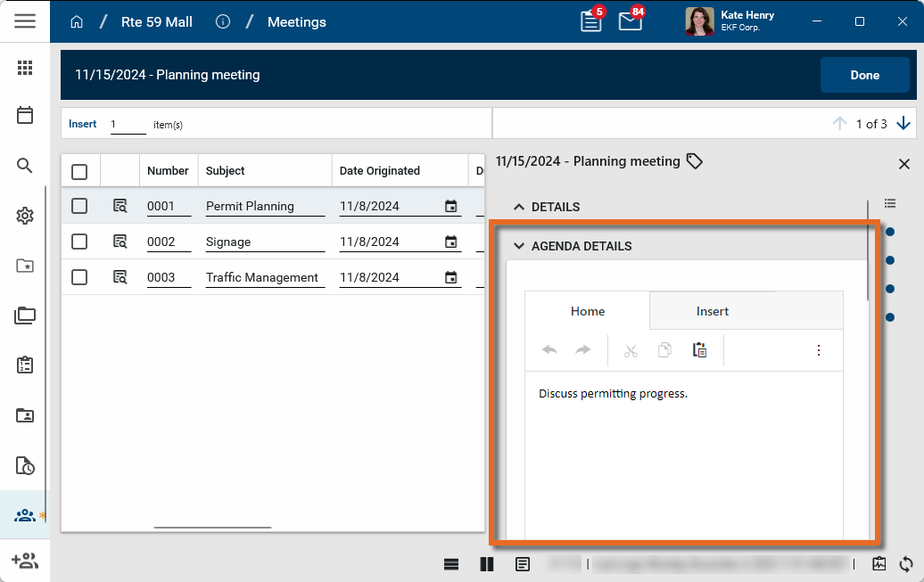Collapse the DETAILS section
Image resolution: width=924 pixels, height=582 pixels.
[x=519, y=207]
